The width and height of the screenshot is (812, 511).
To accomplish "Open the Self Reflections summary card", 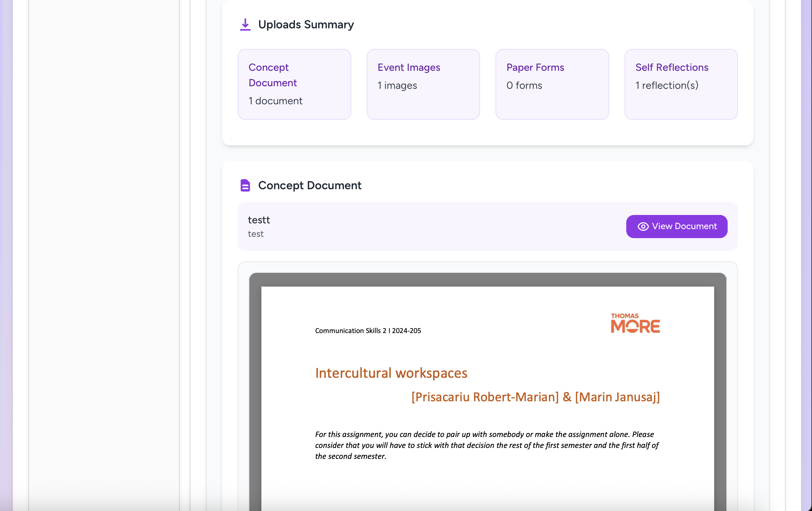I will click(681, 84).
